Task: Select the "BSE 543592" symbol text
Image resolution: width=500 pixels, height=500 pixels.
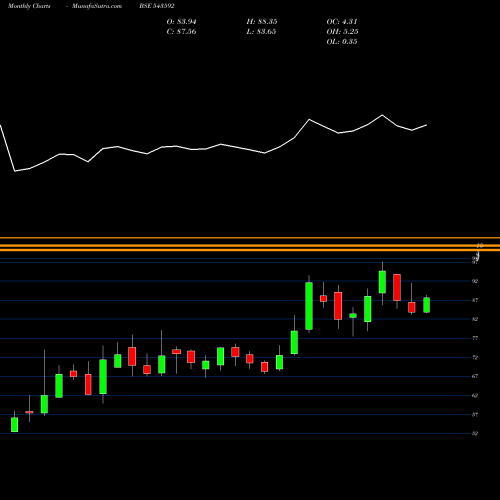Action: click(157, 6)
